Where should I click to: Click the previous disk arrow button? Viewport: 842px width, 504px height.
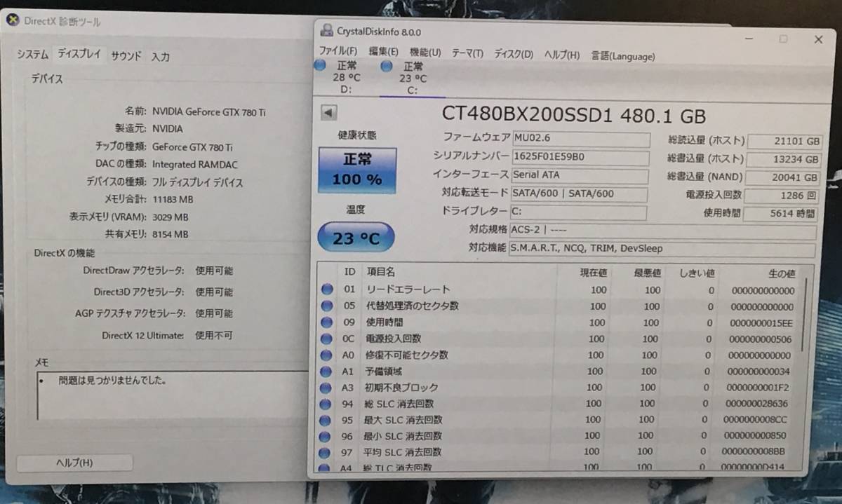tap(328, 112)
